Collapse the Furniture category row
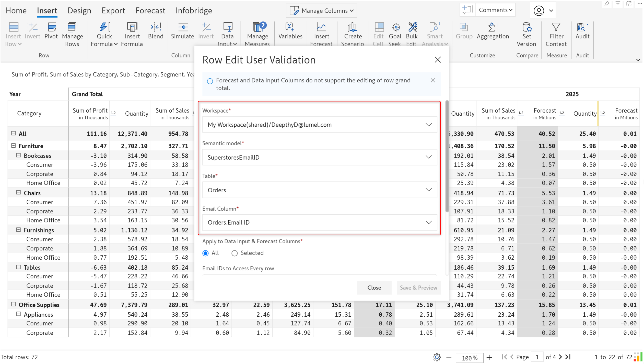The width and height of the screenshot is (644, 364). click(14, 146)
